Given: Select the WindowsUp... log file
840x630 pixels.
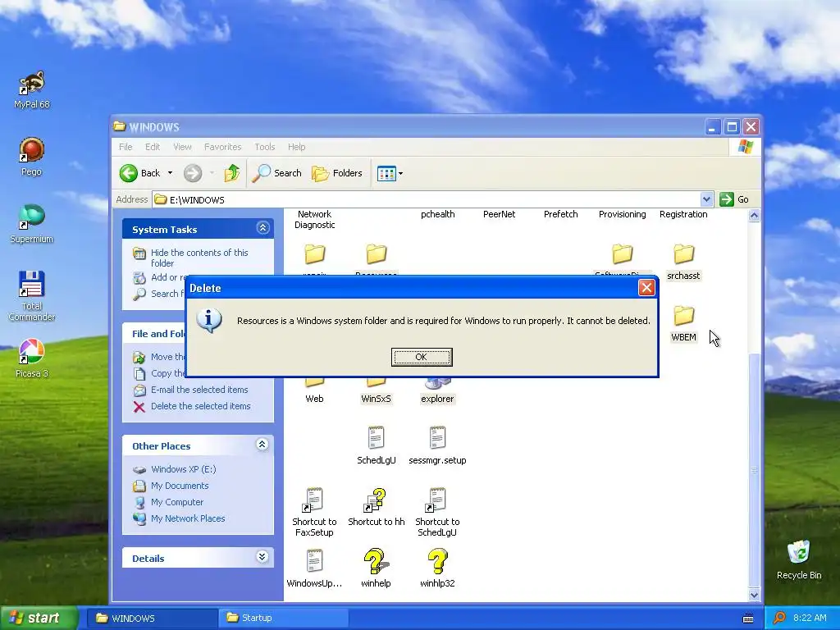Looking at the screenshot, I should 314,569.
